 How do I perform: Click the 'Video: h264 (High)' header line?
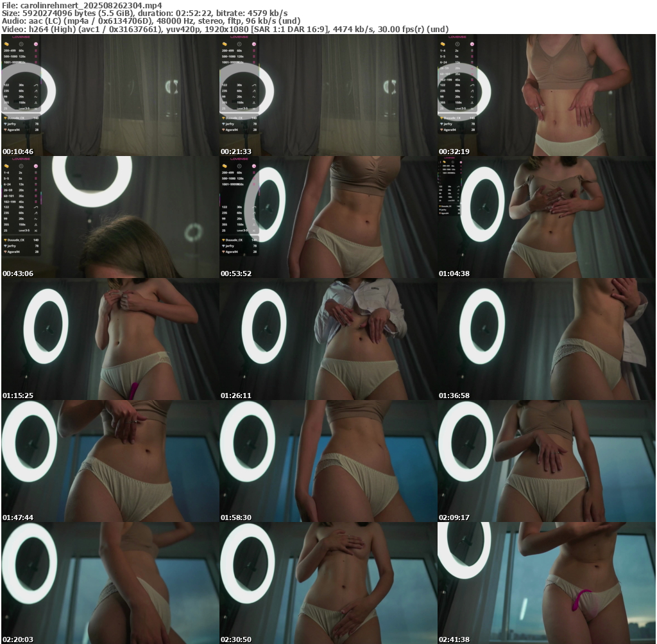coord(225,29)
